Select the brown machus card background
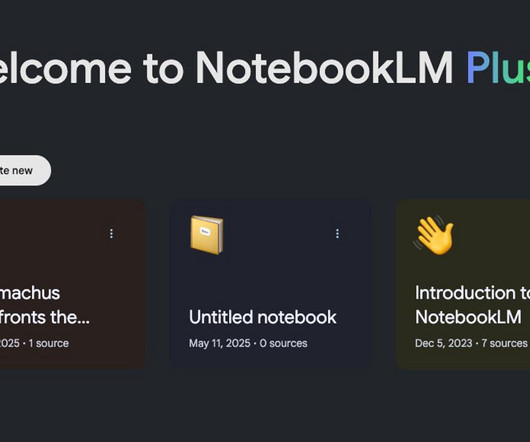 [x=73, y=284]
